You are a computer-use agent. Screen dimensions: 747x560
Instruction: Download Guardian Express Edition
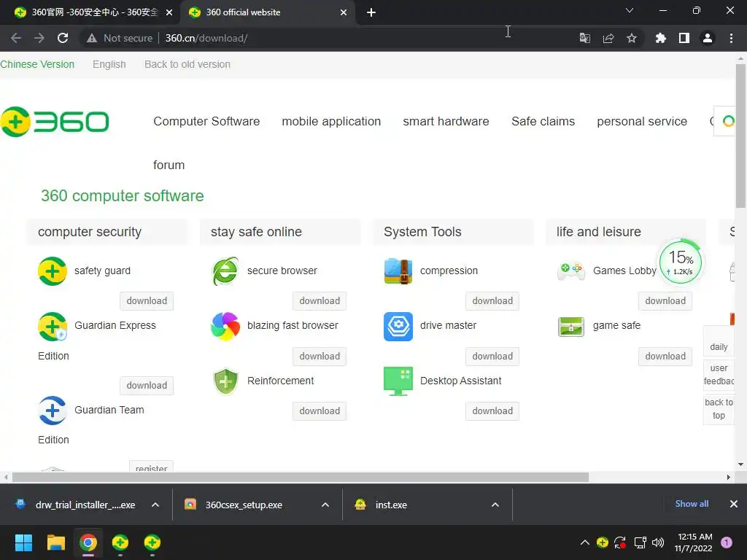coord(147,385)
